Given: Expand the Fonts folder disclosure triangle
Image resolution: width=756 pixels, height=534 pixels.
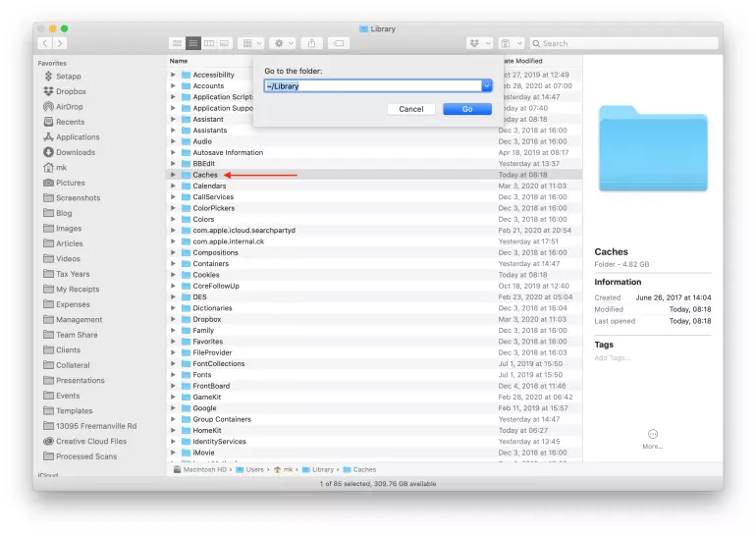Looking at the screenshot, I should (173, 374).
